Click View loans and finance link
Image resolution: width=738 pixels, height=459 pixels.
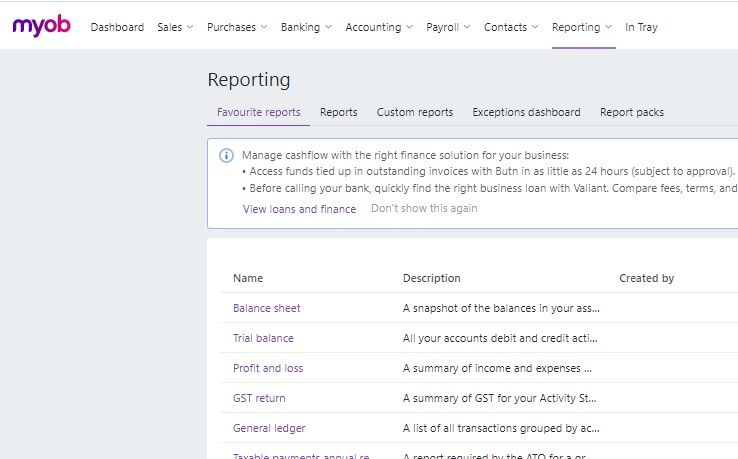pyautogui.click(x=299, y=209)
